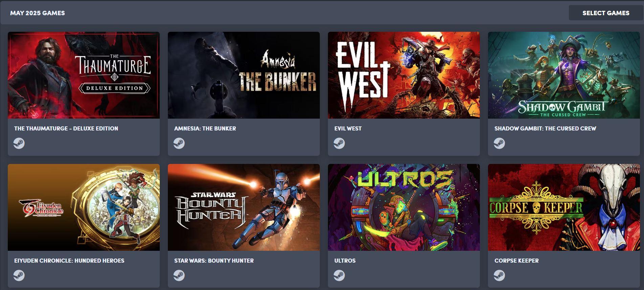The image size is (644, 290).
Task: Select the Ultros neon cover image
Action: coord(404,207)
